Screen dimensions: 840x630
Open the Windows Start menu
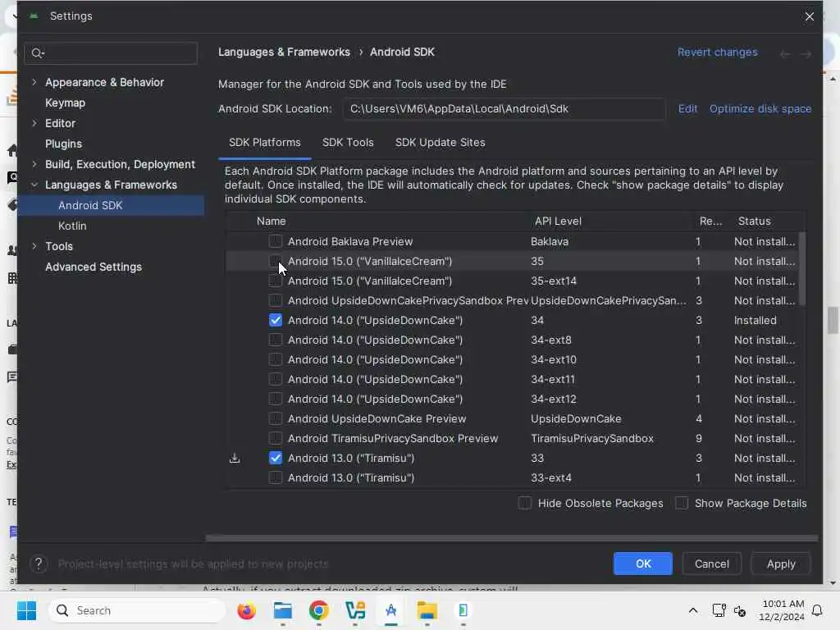[26, 610]
